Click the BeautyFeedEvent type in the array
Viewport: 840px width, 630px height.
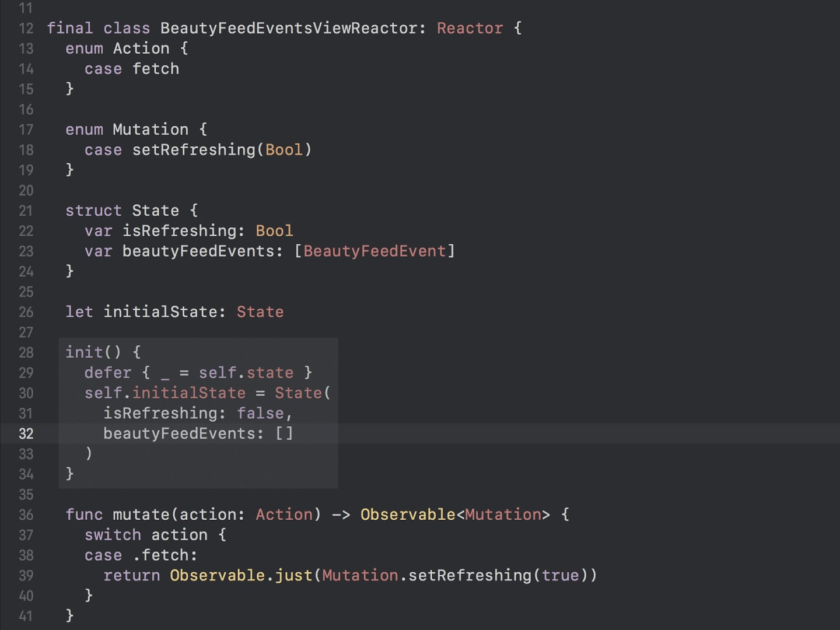374,251
